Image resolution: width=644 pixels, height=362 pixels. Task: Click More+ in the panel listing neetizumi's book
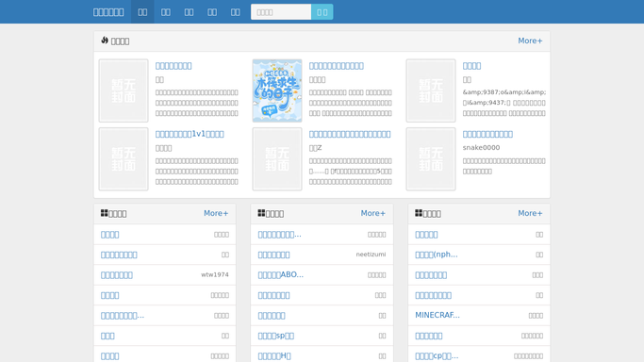[x=373, y=213]
